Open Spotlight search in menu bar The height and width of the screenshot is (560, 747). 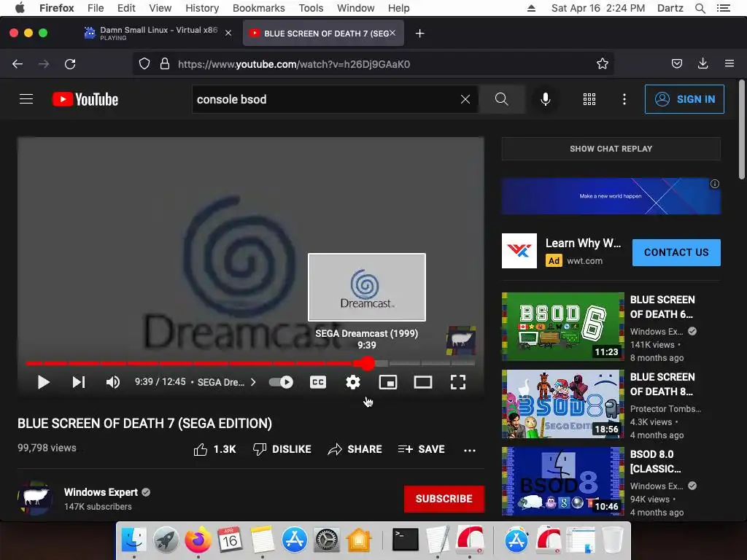point(700,8)
